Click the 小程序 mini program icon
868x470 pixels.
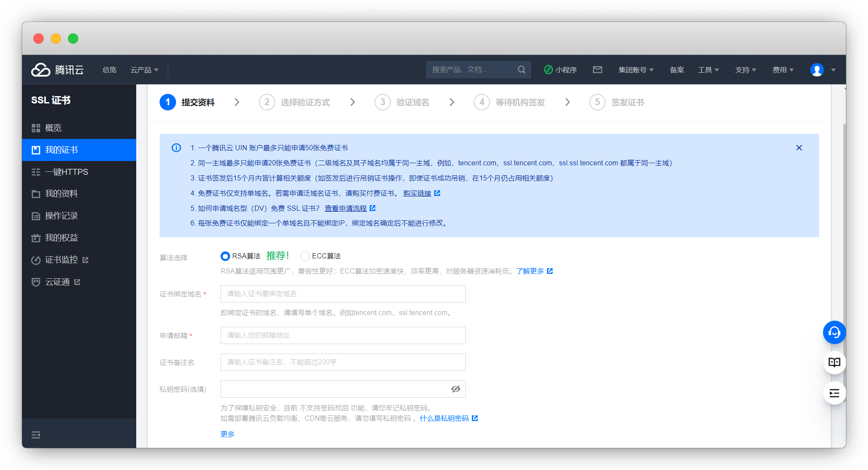click(x=548, y=70)
